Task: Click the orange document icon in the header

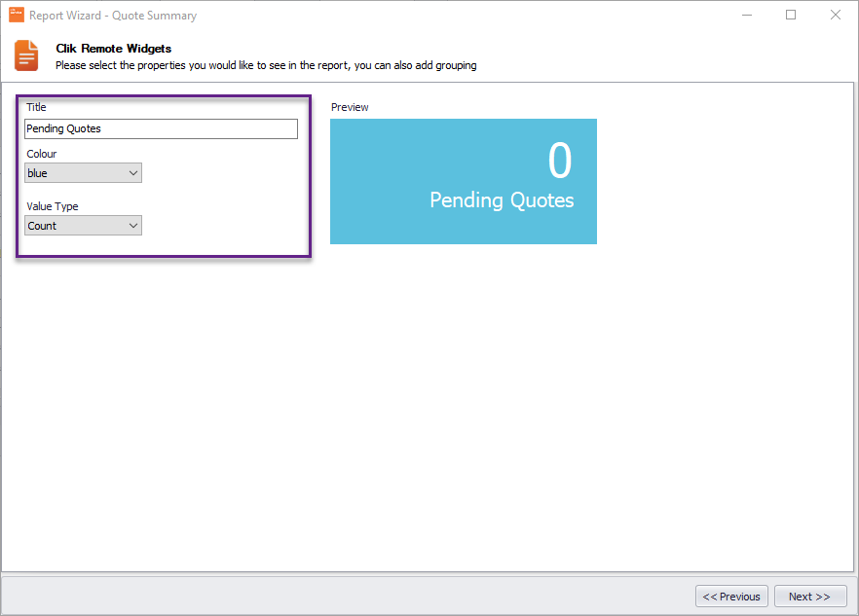Action: tap(25, 55)
